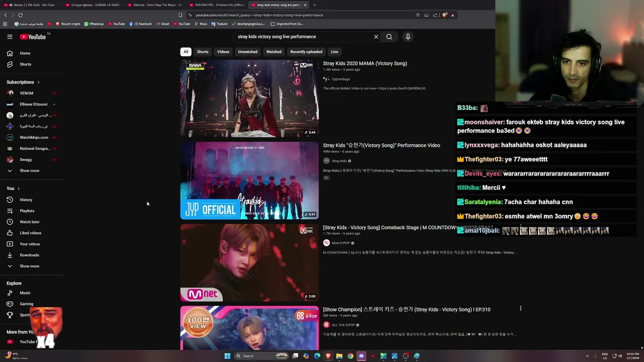Open the Subscriptions section chevron
The image size is (644, 362).
[x=38, y=82]
